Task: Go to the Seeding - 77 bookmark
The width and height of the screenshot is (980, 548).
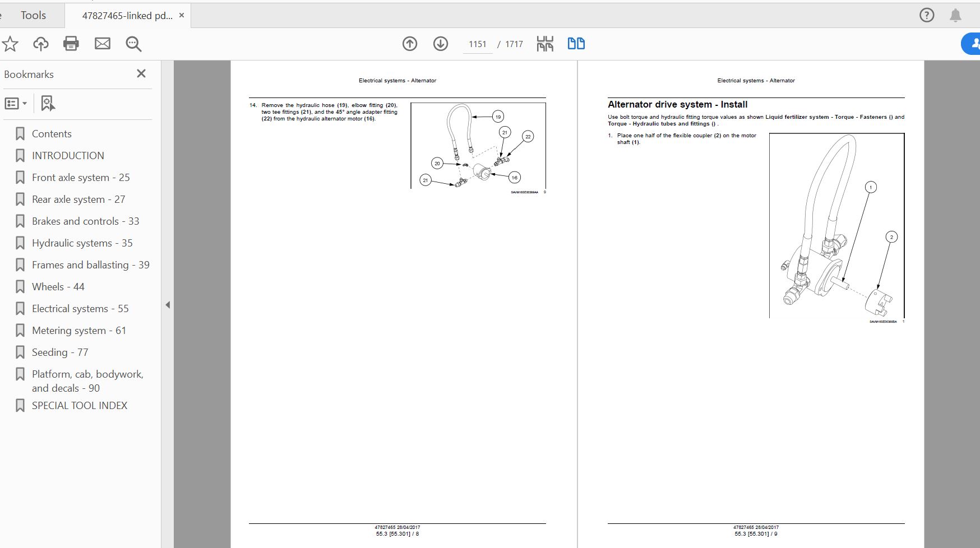Action: pos(60,352)
